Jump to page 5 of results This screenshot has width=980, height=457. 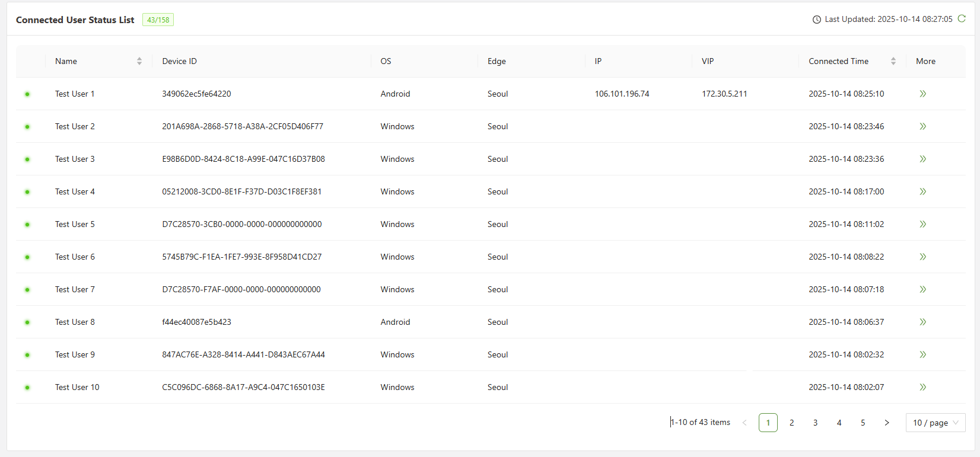pyautogui.click(x=863, y=423)
